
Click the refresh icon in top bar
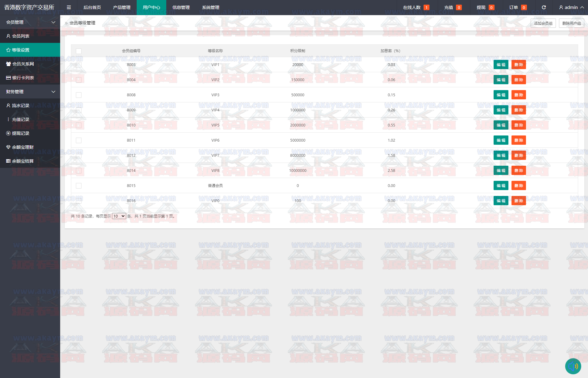[x=544, y=7]
